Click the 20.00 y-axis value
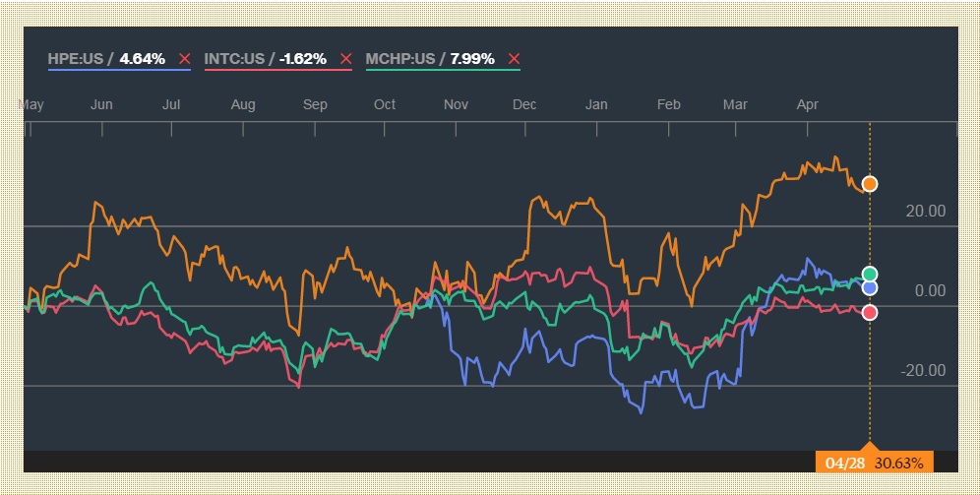Screen dimensions: 980x495 (x=926, y=211)
